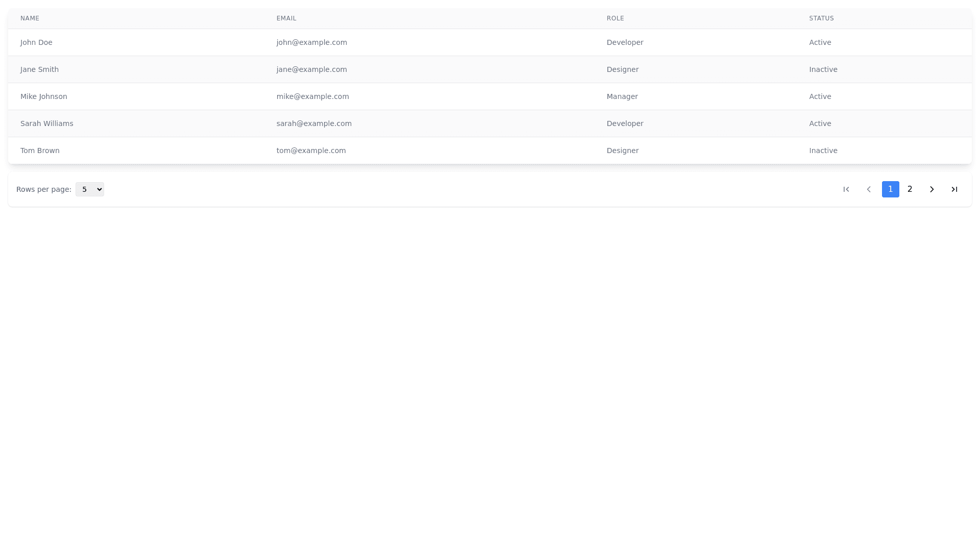This screenshot has width=980, height=551.
Task: Click the next page chevron
Action: tap(932, 189)
